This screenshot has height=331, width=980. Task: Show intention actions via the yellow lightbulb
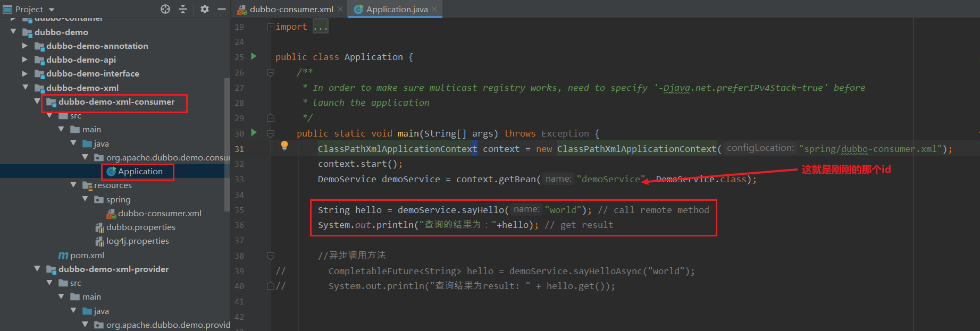point(284,146)
